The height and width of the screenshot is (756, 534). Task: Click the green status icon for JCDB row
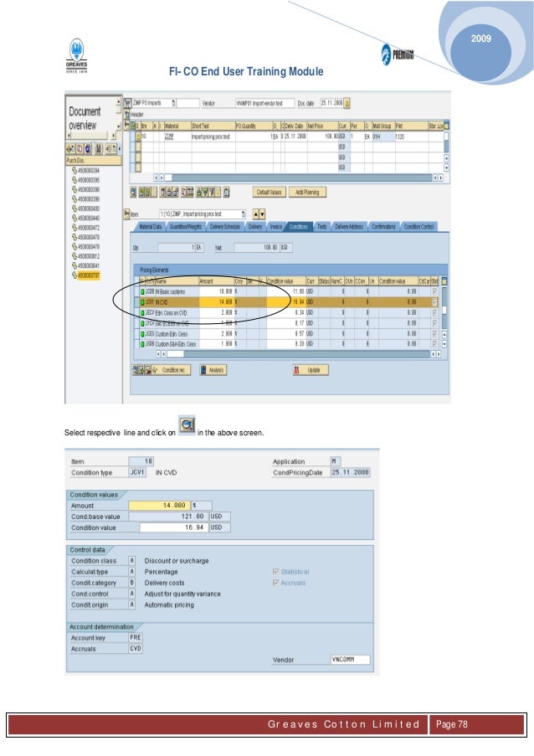142,291
